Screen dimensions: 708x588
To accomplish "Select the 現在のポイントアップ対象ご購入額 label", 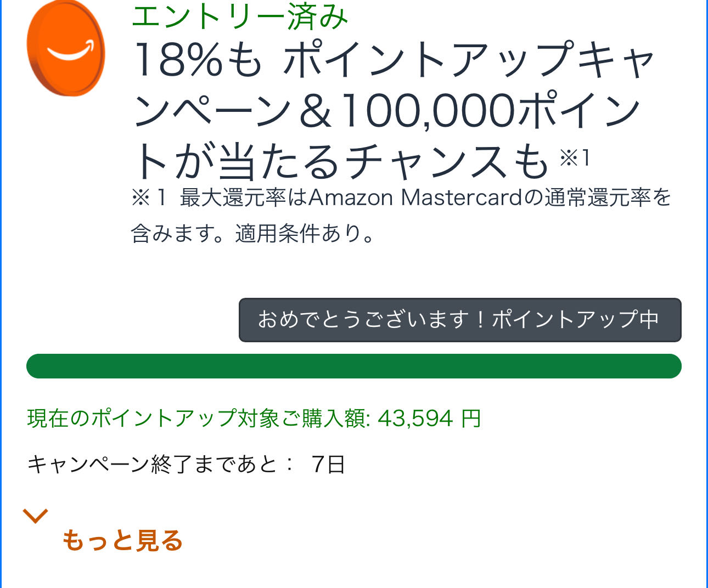I will tap(196, 419).
